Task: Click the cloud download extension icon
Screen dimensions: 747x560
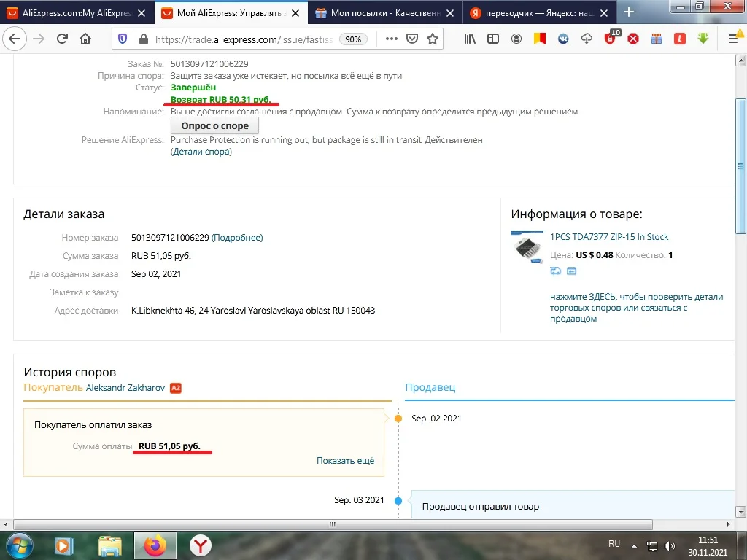Action: point(587,39)
